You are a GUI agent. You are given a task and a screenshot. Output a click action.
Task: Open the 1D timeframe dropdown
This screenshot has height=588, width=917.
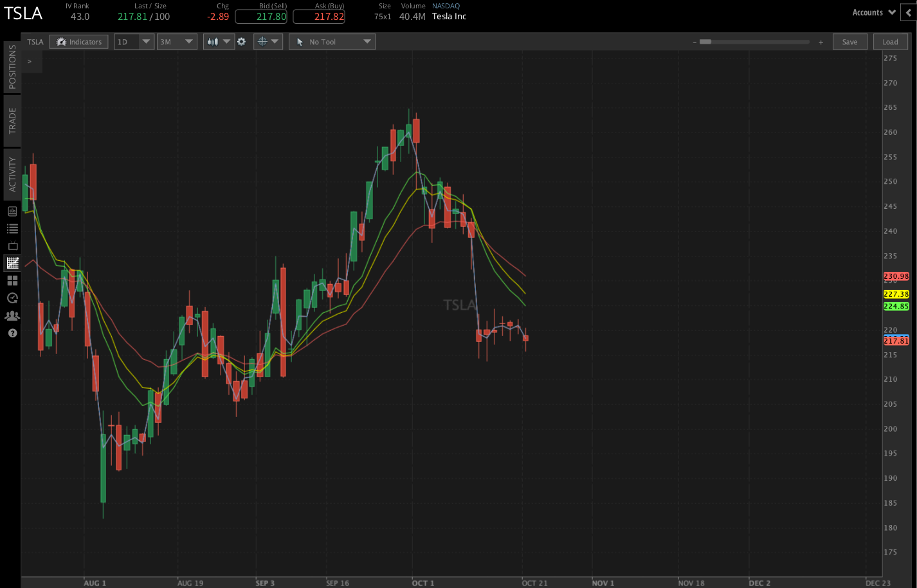tap(133, 41)
